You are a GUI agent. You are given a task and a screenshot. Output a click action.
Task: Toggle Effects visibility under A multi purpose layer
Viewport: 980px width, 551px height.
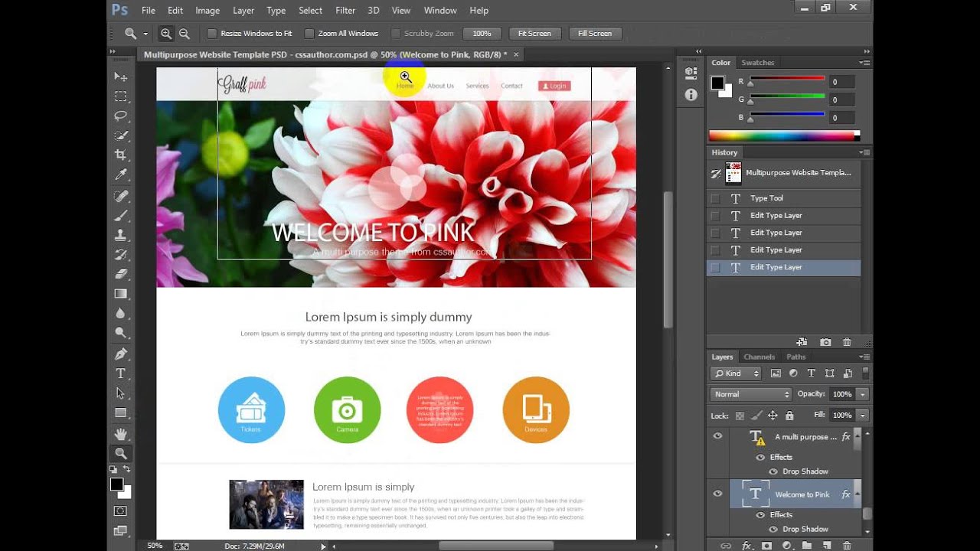point(760,457)
